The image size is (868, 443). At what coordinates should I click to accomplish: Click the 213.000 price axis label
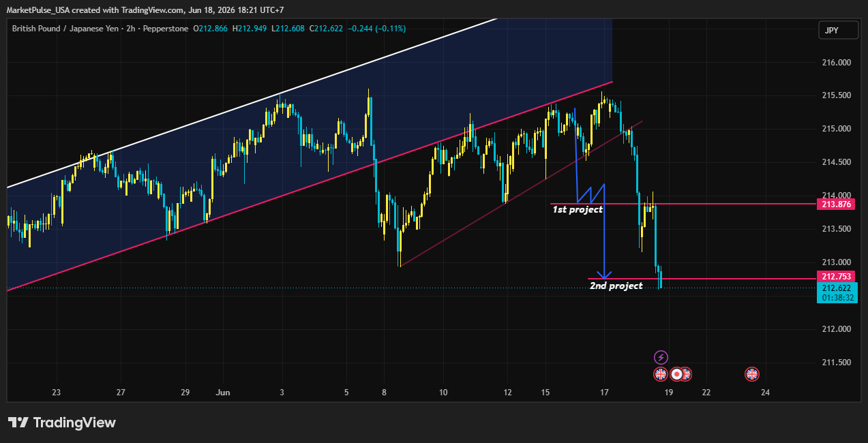click(x=837, y=262)
